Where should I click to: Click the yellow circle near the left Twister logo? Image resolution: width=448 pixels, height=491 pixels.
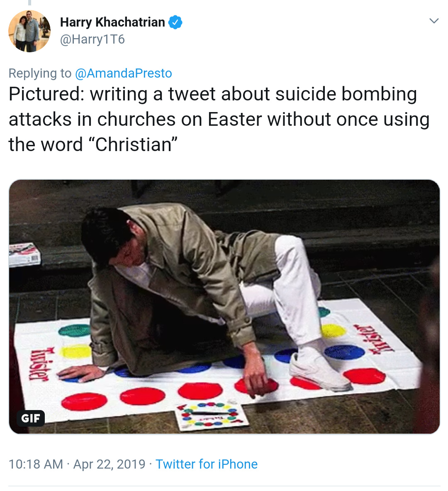tap(75, 351)
